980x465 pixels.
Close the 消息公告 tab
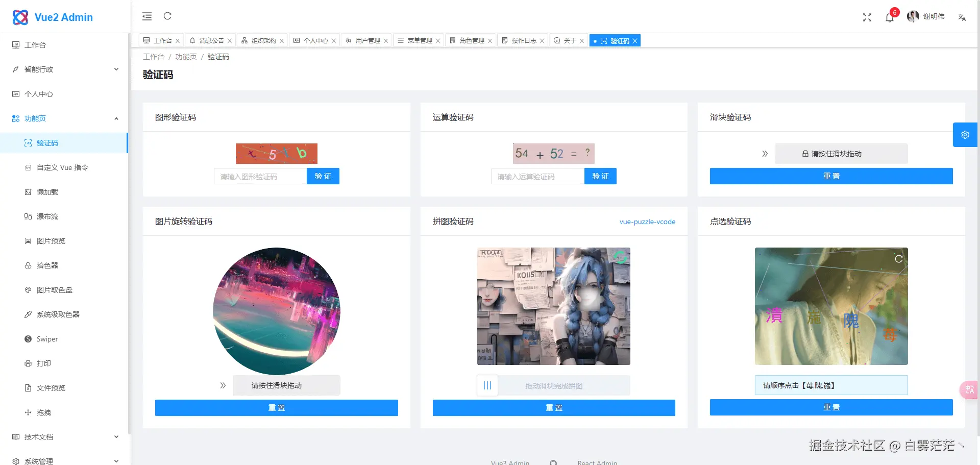point(230,41)
